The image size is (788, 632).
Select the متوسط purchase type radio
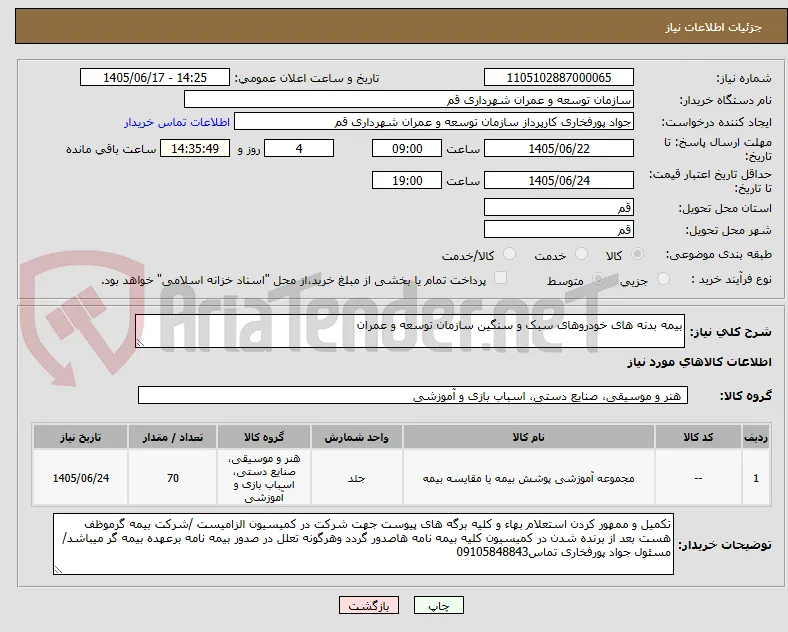(x=598, y=279)
